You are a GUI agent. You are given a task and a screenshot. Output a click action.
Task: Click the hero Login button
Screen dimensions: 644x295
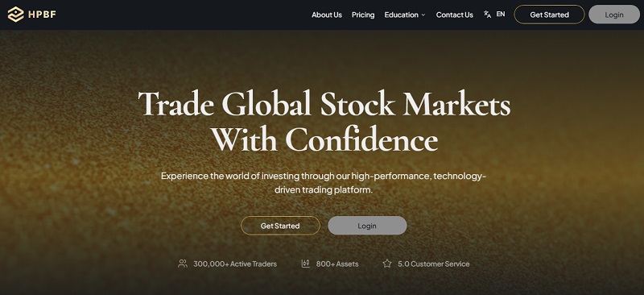[x=367, y=226]
